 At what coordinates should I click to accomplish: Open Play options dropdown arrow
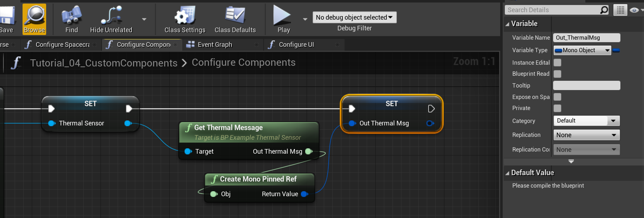305,19
